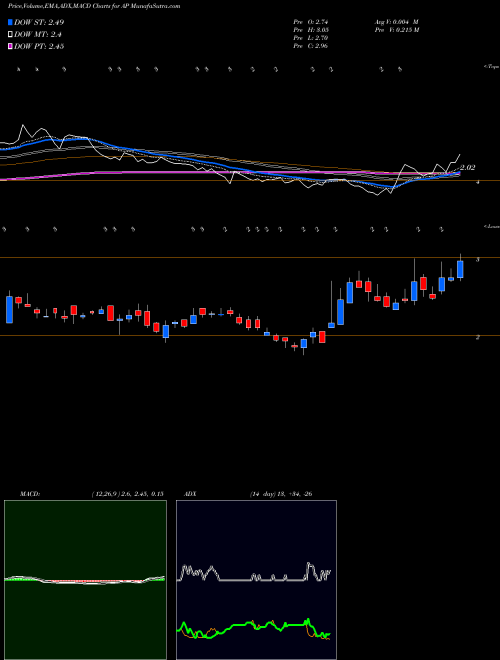Open the green MACD indicator chart
This screenshot has width=500, height=660.
85,580
